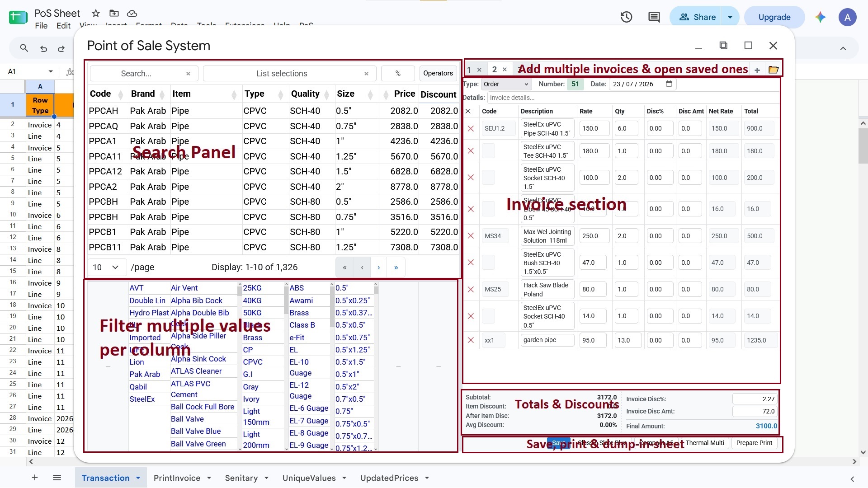868x488 pixels.
Task: Switch to the PrintInvoice sheet
Action: 177,478
